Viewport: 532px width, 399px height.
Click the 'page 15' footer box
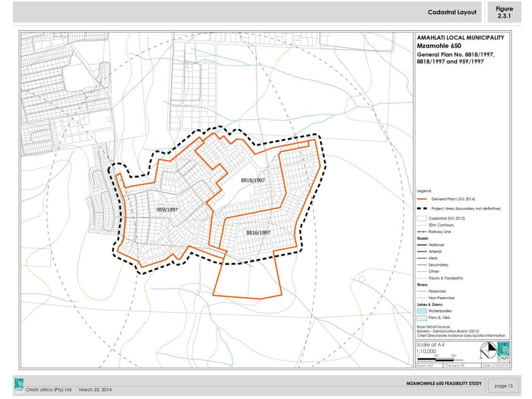coord(504,386)
